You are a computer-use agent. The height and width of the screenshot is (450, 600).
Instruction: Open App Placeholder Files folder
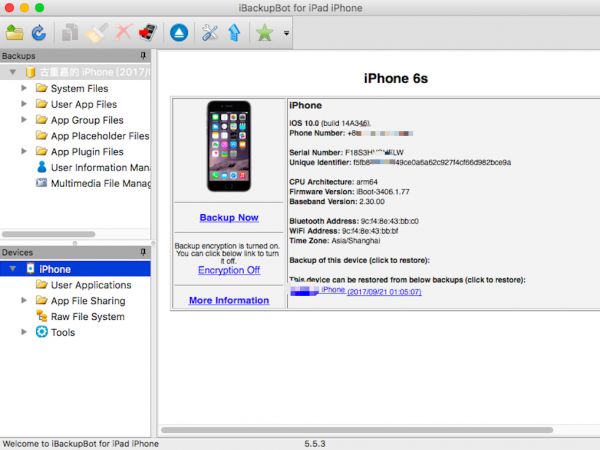41,135
